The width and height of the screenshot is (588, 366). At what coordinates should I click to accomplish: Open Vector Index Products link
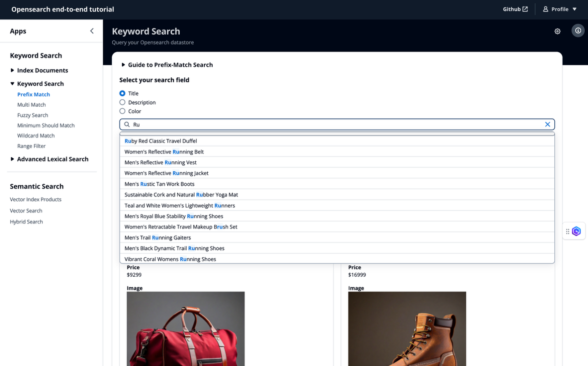[x=36, y=199]
